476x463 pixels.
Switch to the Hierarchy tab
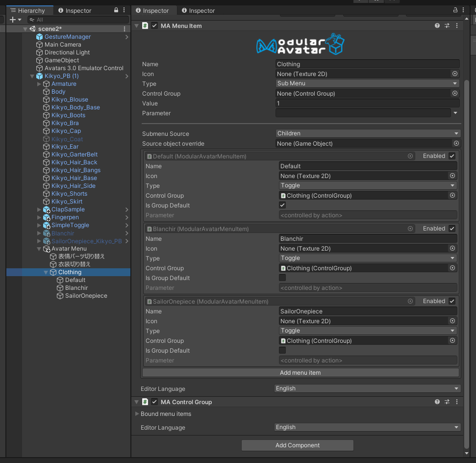coord(30,11)
